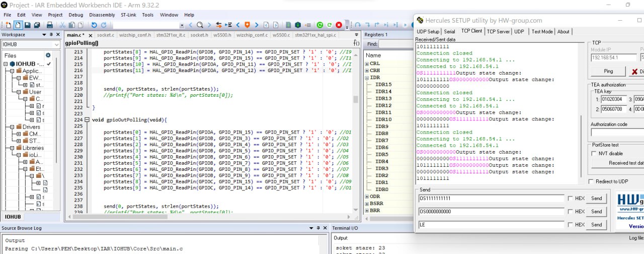Cut selection using the scissors icon
644x254 pixels.
pyautogui.click(x=63, y=25)
